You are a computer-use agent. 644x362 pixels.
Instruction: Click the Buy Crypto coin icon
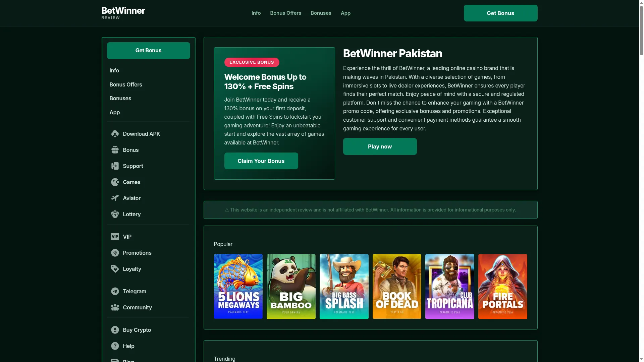[115, 330]
